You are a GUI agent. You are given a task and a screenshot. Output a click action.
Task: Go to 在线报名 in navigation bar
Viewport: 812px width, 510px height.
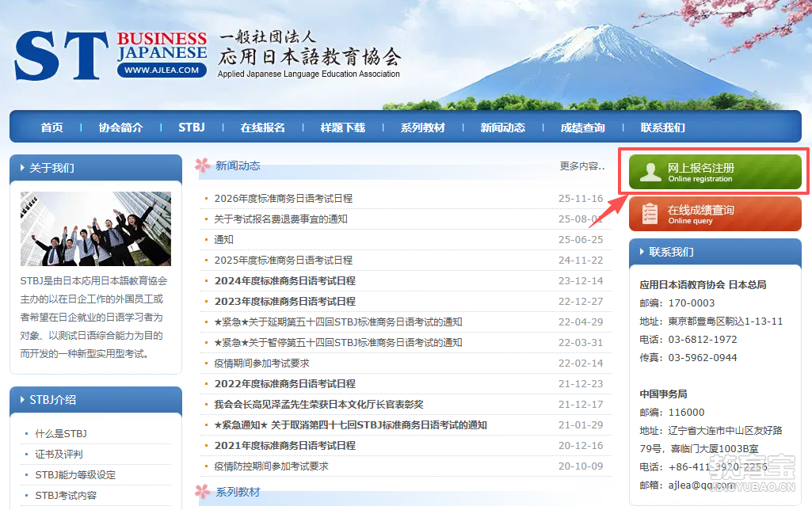[x=262, y=127]
